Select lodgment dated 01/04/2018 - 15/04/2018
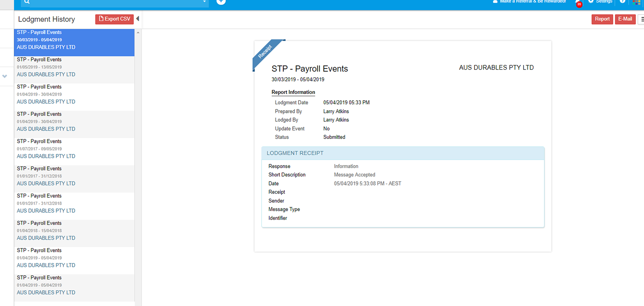This screenshot has height=306, width=644. (74, 231)
